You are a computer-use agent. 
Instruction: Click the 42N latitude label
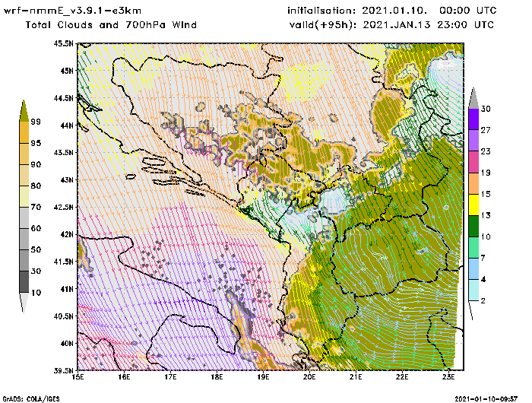(67, 234)
